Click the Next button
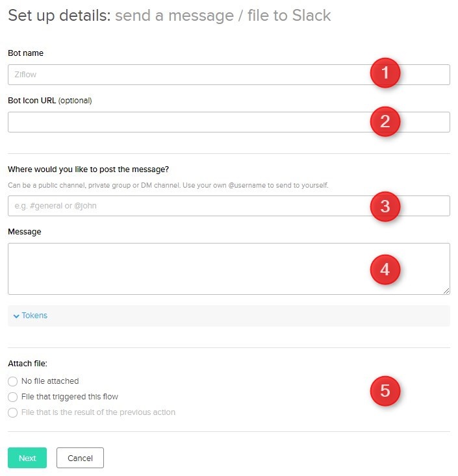 coord(27,458)
